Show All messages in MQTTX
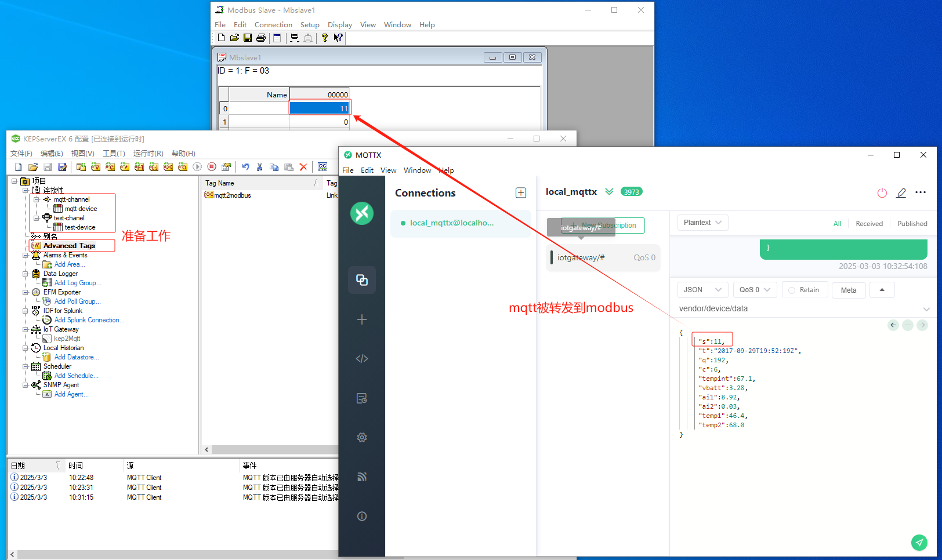Viewport: 942px width, 560px height. point(837,224)
